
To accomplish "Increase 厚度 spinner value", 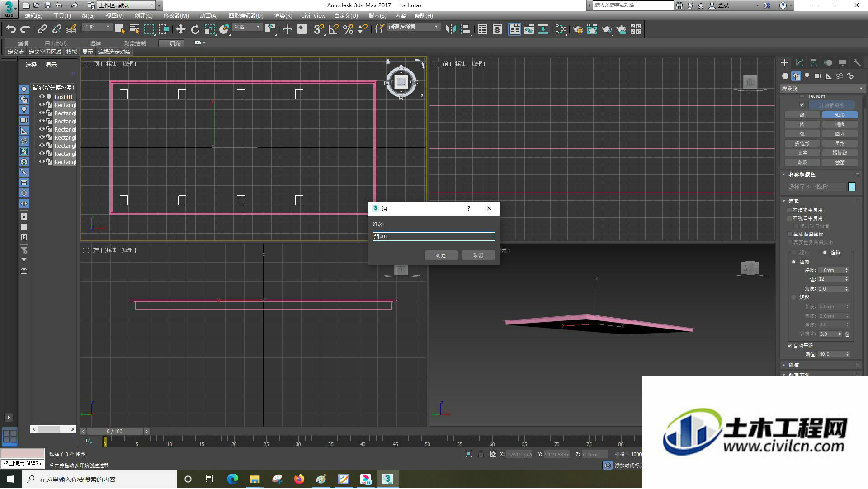I will click(846, 269).
